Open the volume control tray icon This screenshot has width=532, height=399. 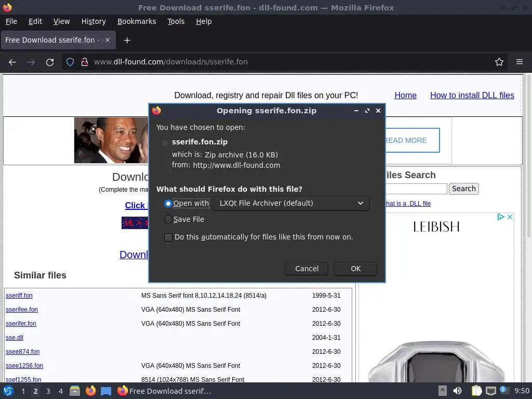tap(457, 391)
